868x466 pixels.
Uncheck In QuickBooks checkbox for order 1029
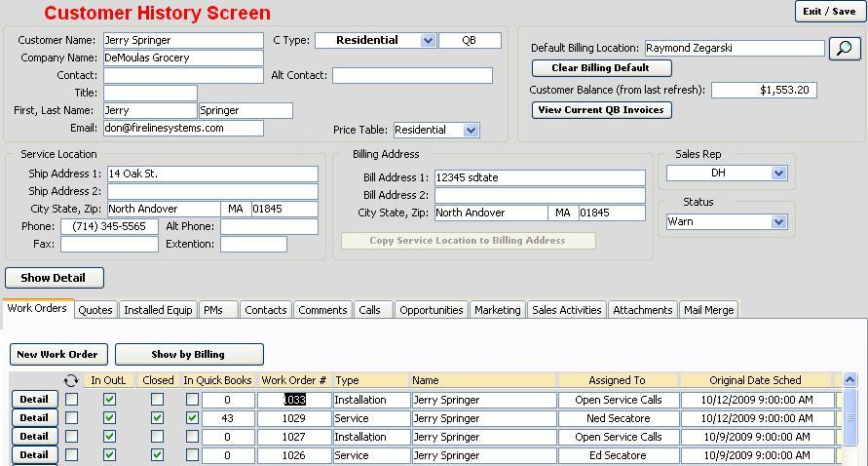click(192, 418)
